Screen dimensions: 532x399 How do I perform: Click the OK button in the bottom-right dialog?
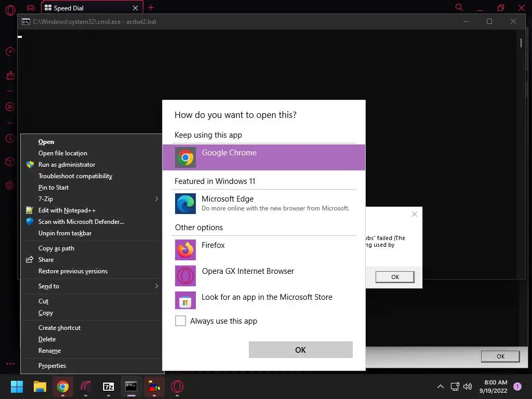(500, 356)
